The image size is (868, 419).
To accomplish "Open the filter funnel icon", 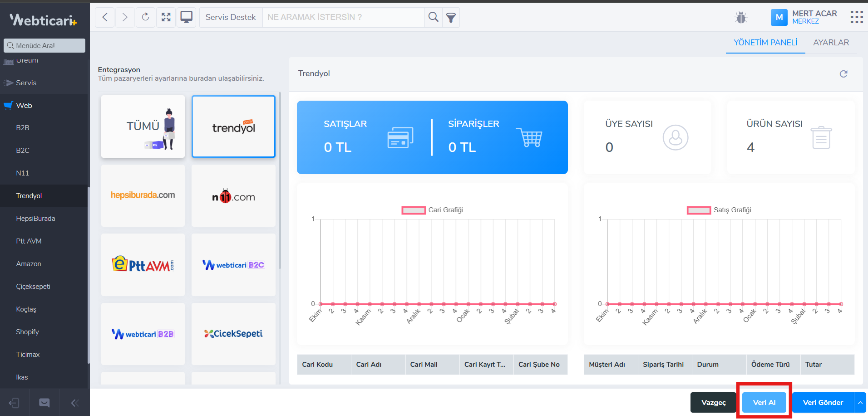I will click(451, 18).
